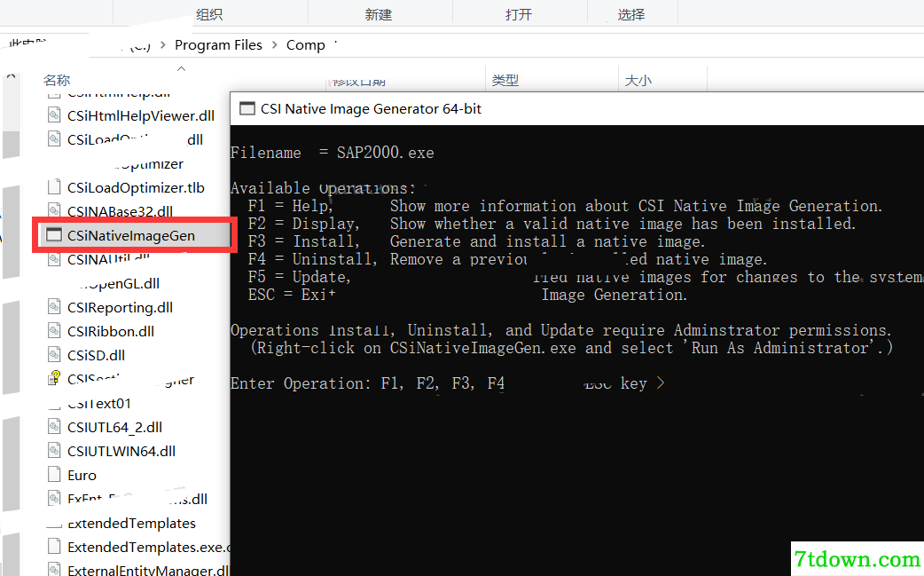Image resolution: width=924 pixels, height=576 pixels.
Task: Select CSiLoadOptimizer.tlb file
Action: click(136, 187)
